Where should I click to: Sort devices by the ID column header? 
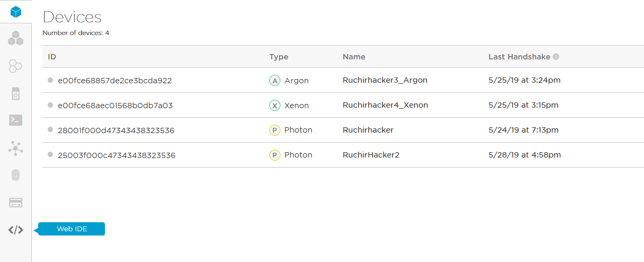[x=52, y=57]
